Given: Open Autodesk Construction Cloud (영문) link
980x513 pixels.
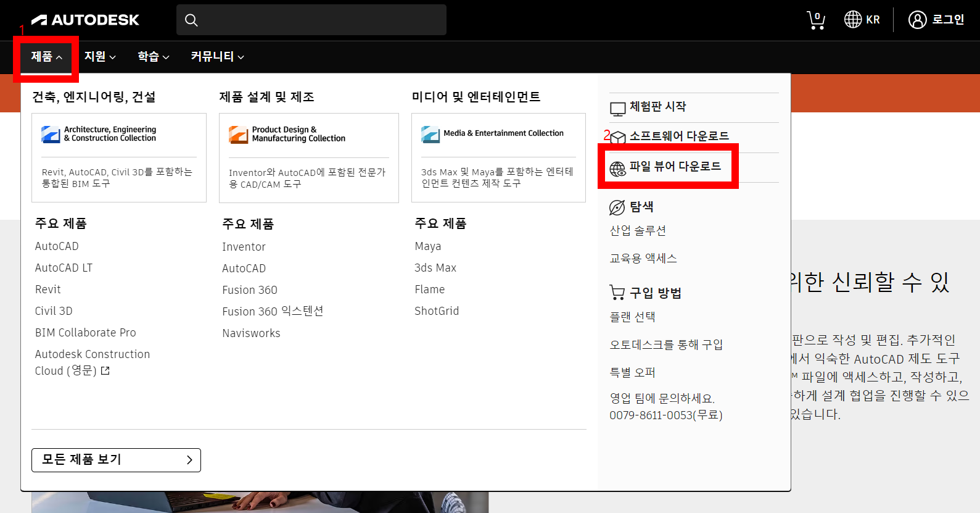Looking at the screenshot, I should pos(93,362).
